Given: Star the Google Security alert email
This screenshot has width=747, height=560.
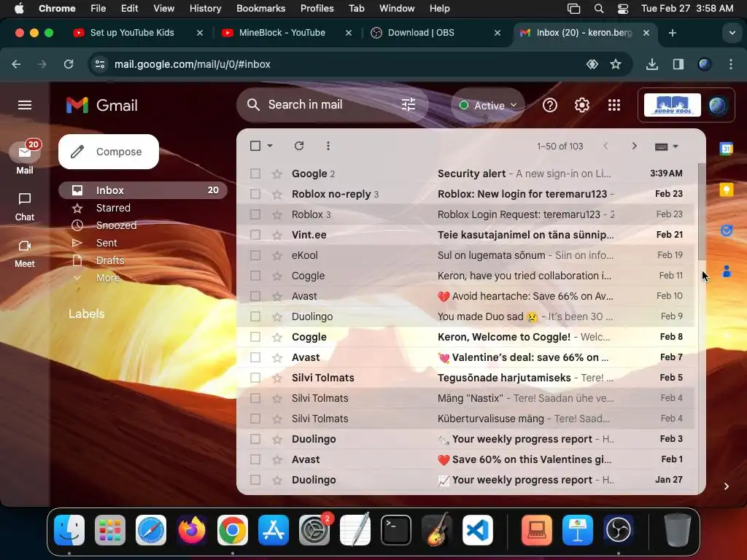Looking at the screenshot, I should coord(276,174).
